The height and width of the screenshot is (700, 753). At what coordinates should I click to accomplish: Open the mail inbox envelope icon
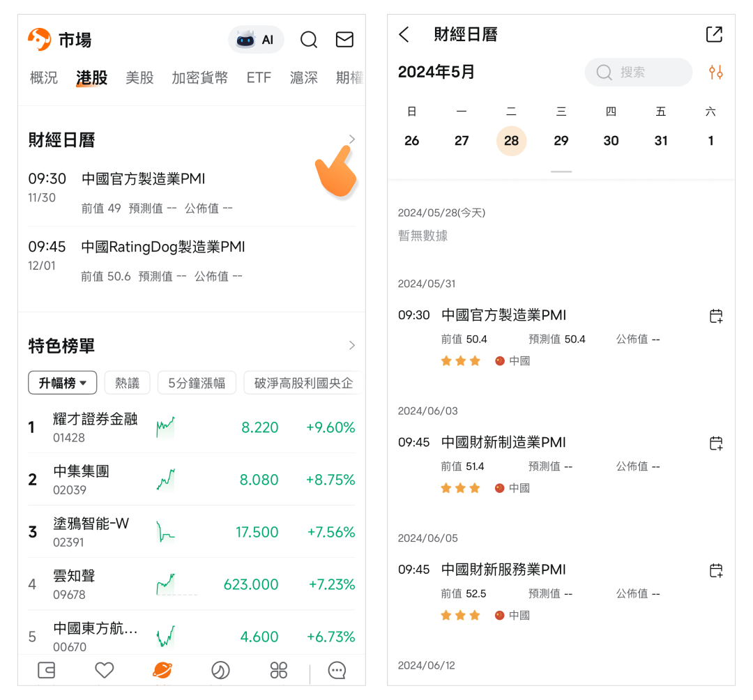tap(344, 40)
